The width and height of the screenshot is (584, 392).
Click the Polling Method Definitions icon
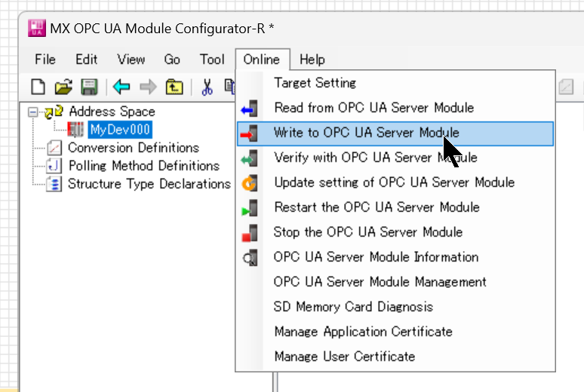[x=54, y=166]
